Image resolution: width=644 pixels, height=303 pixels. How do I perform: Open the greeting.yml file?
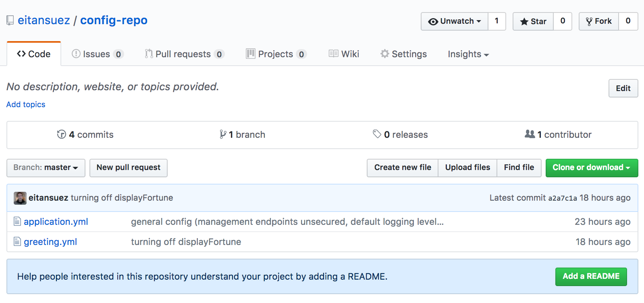click(50, 242)
